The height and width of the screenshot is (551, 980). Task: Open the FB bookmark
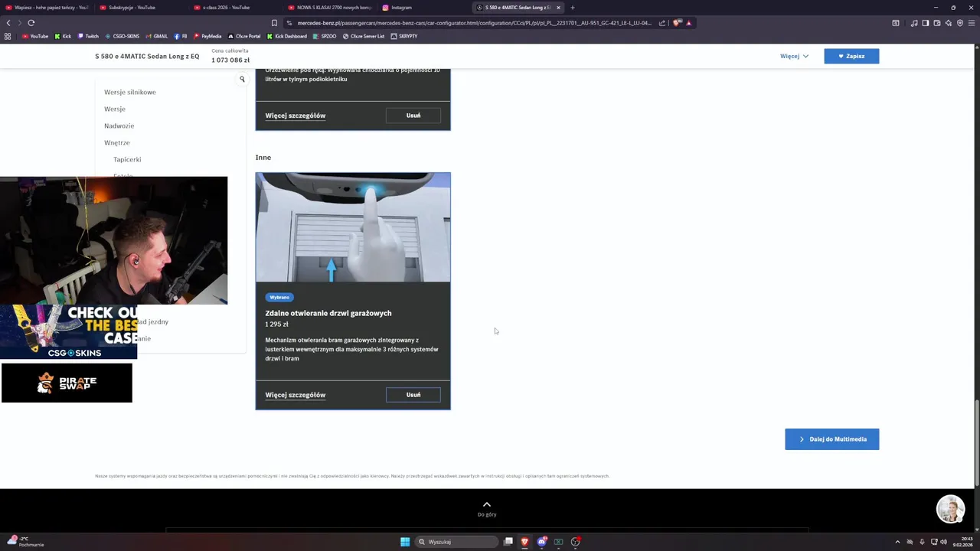(181, 36)
